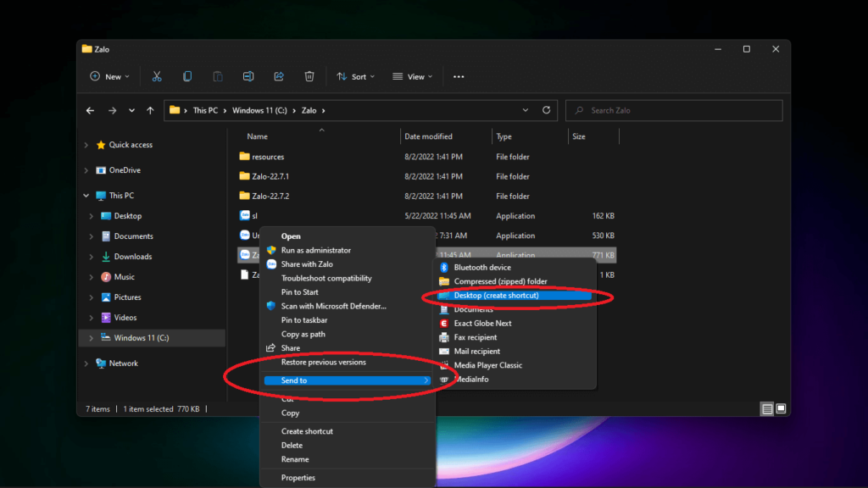Click the Share icon in toolbar
The image size is (868, 488).
(x=279, y=76)
